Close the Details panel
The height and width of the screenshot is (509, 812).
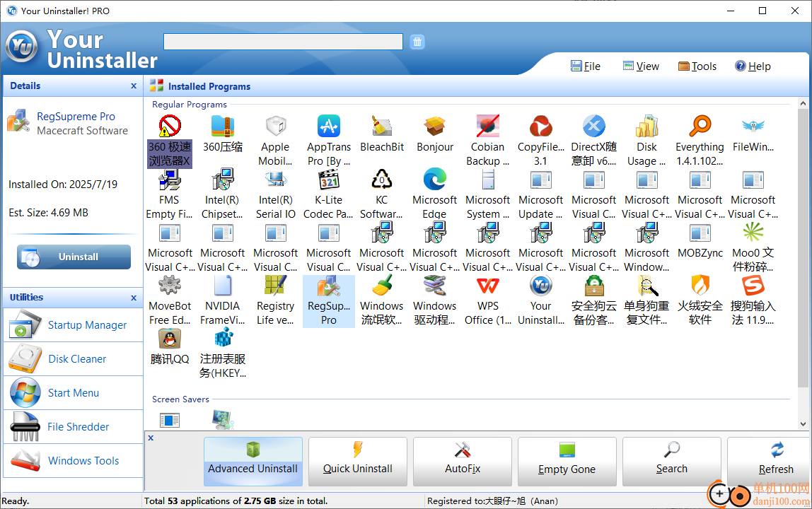pos(134,86)
